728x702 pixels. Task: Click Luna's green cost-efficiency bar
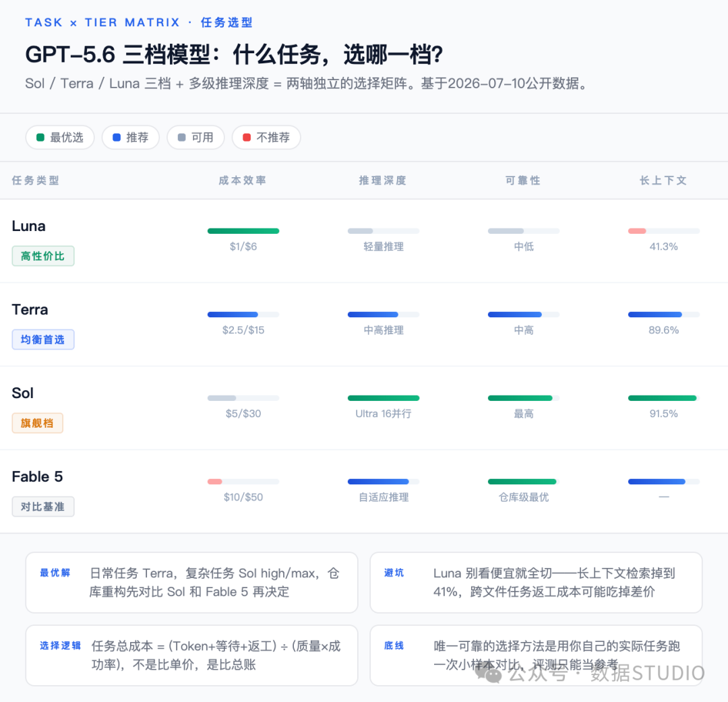pos(243,231)
